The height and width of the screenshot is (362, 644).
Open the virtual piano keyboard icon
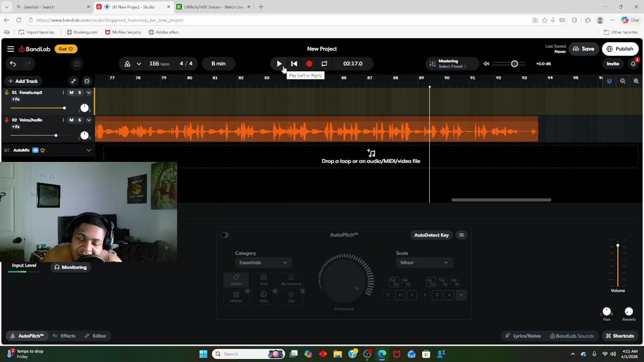click(76, 64)
